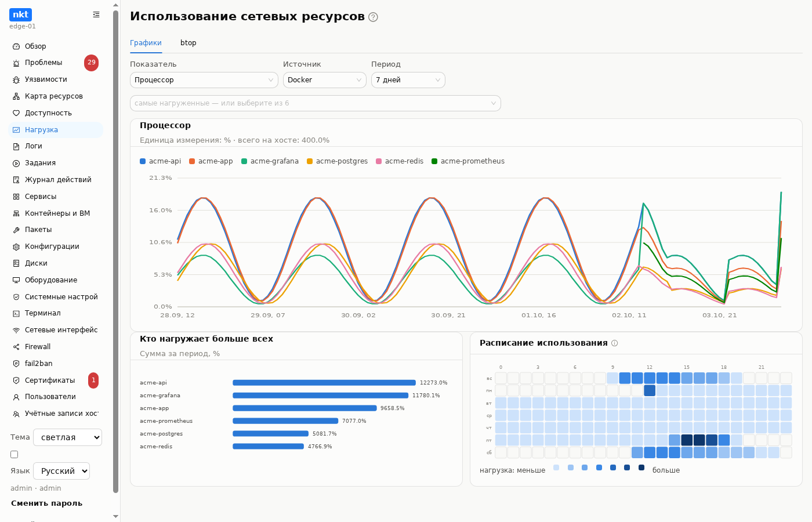812x522 pixels.
Task: Hide the acme-redis legend entry
Action: coord(400,161)
